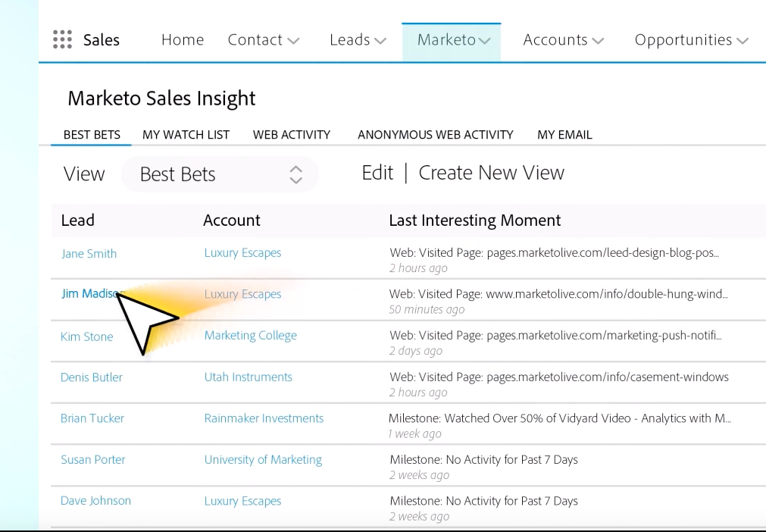This screenshot has width=766, height=532.
Task: Switch to the Best Bets tab
Action: (x=92, y=135)
